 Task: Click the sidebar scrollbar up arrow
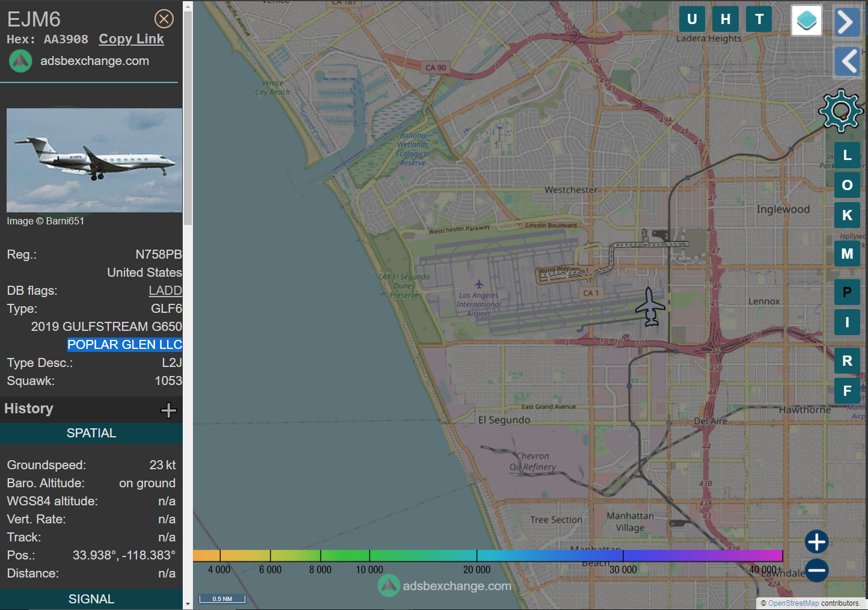click(188, 6)
